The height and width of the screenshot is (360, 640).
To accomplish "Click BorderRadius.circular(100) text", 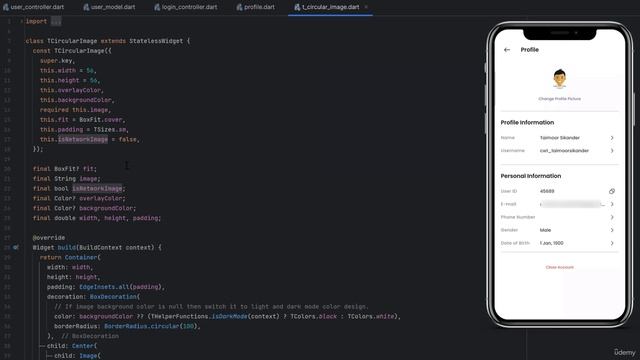I will (x=151, y=326).
